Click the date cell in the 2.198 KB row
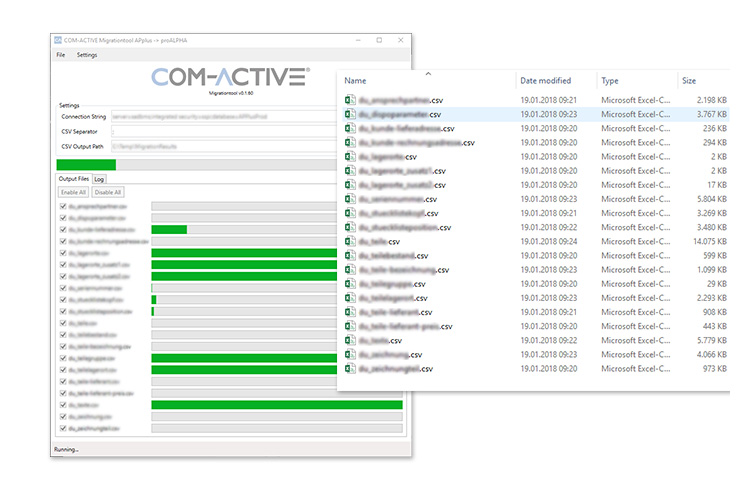This screenshot has height=499, width=750. click(549, 100)
